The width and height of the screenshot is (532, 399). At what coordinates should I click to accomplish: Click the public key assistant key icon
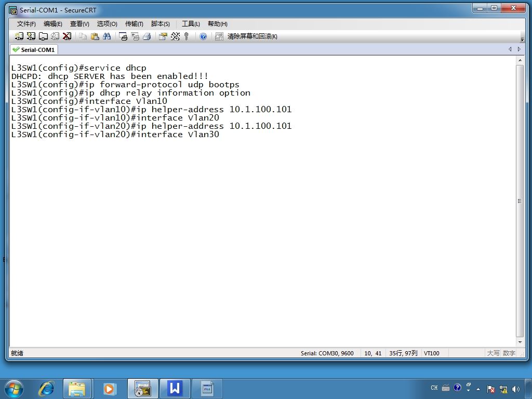point(187,36)
